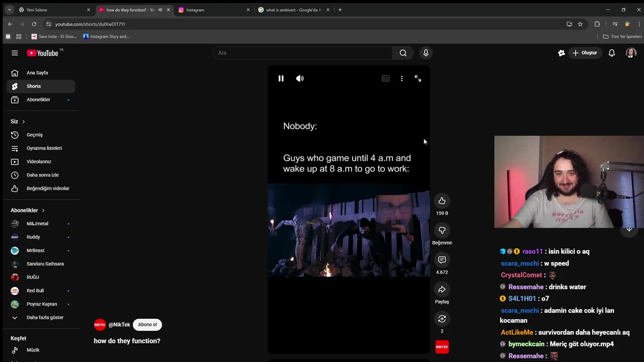
Task: Open Abonelikler in the sidebar
Action: coord(41,100)
